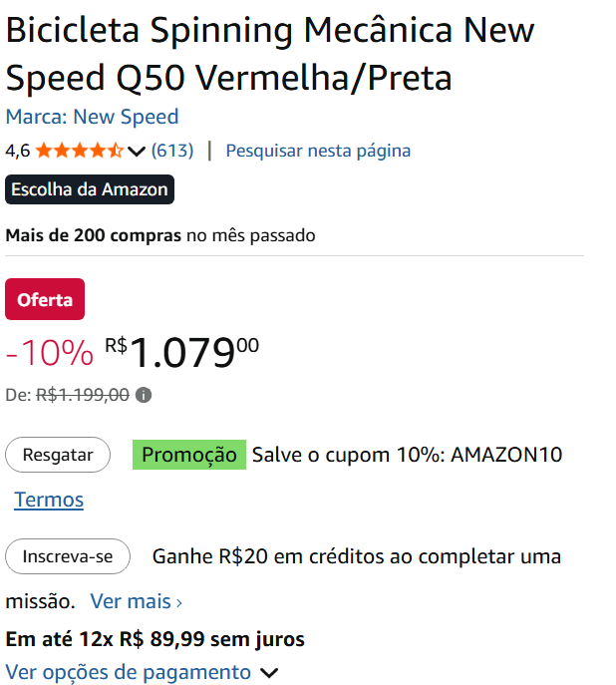Click the Escolha da Amazon badge
This screenshot has height=685, width=616.
click(x=90, y=189)
